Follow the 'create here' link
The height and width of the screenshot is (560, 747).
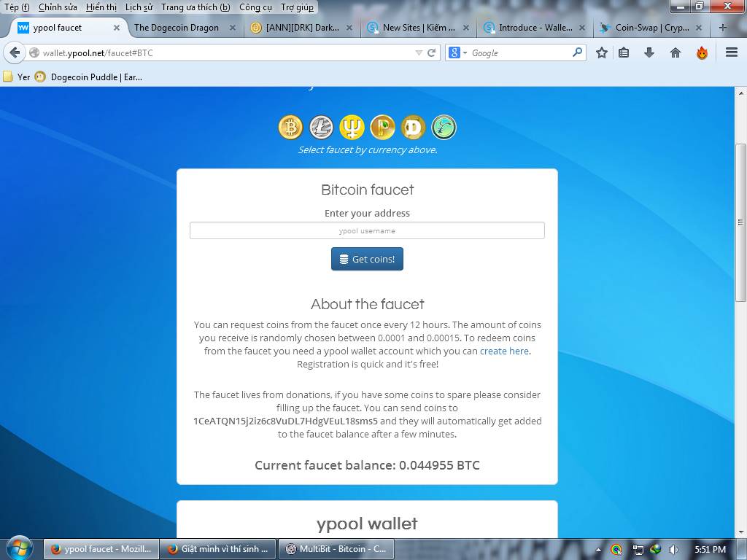tap(504, 351)
